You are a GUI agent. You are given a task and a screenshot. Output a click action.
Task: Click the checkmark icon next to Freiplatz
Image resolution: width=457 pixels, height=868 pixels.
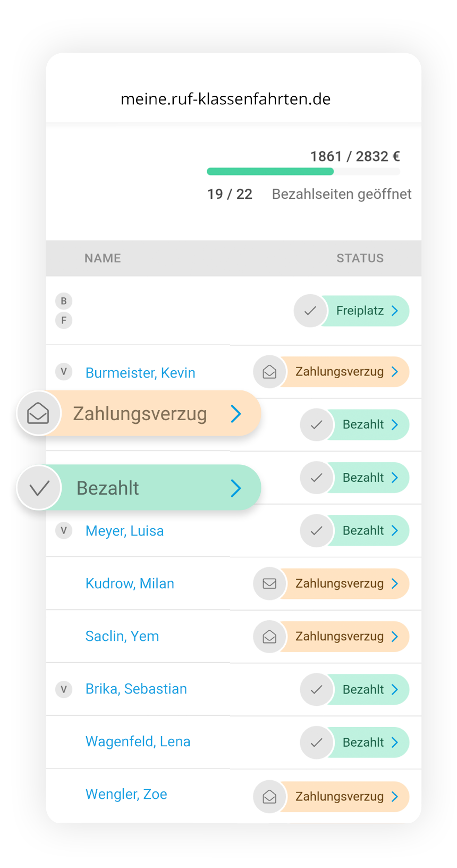click(x=310, y=311)
